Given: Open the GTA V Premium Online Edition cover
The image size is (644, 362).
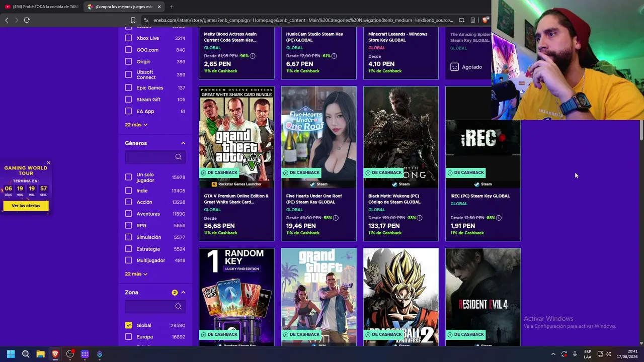Looking at the screenshot, I should pos(236,137).
